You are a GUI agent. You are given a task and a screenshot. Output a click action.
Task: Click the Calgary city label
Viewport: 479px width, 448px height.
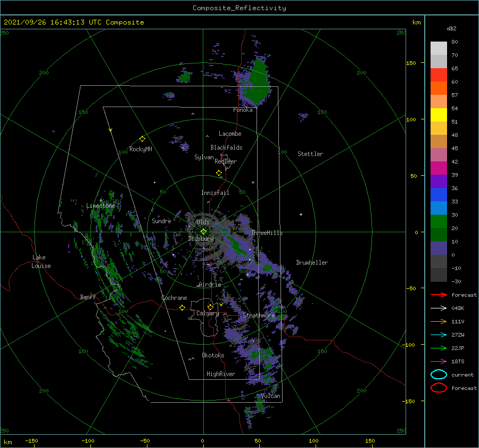click(208, 313)
